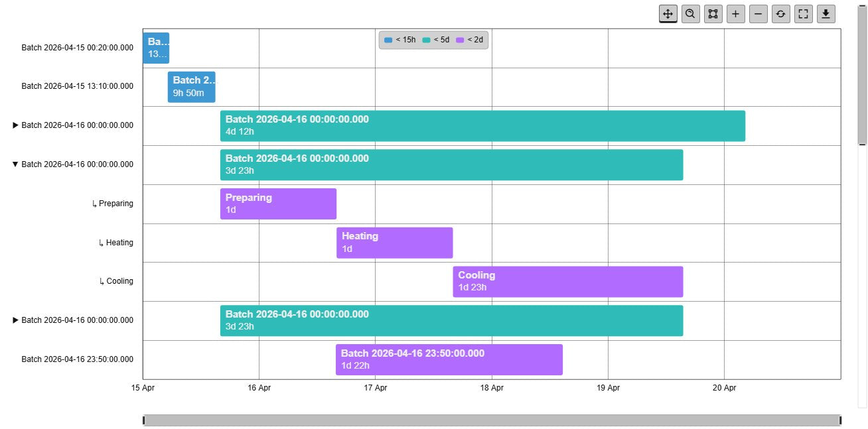This screenshot has height=429, width=868.
Task: Activate the zoom magnifier tool
Action: [691, 14]
